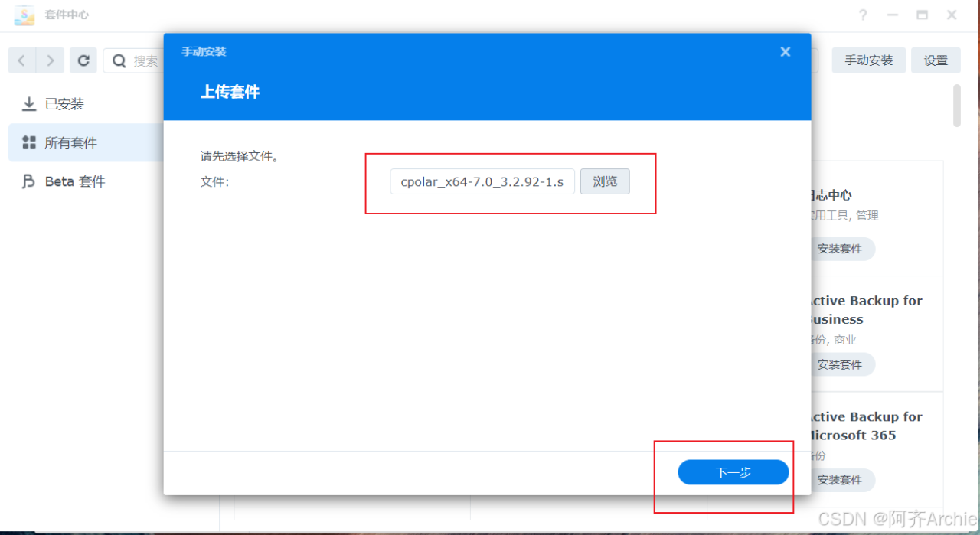
Task: Select 所有套件 in the sidebar
Action: coord(69,142)
